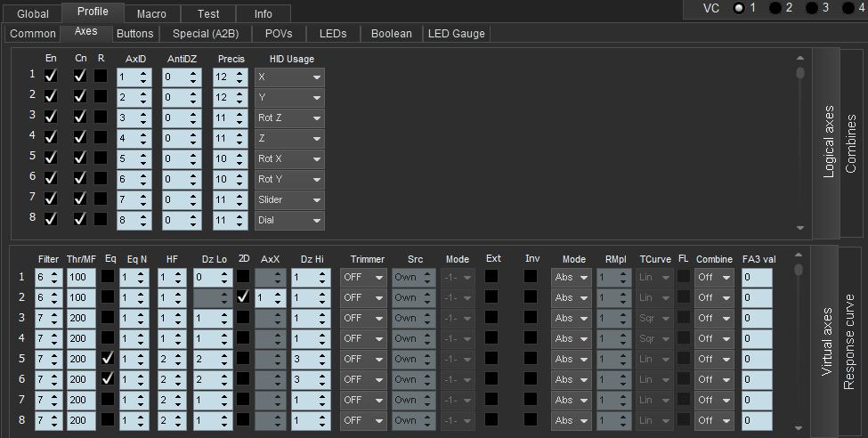Expand the Trimmer dropdown for virtual axis 1
Image resolution: width=868 pixels, height=438 pixels.
coord(362,277)
